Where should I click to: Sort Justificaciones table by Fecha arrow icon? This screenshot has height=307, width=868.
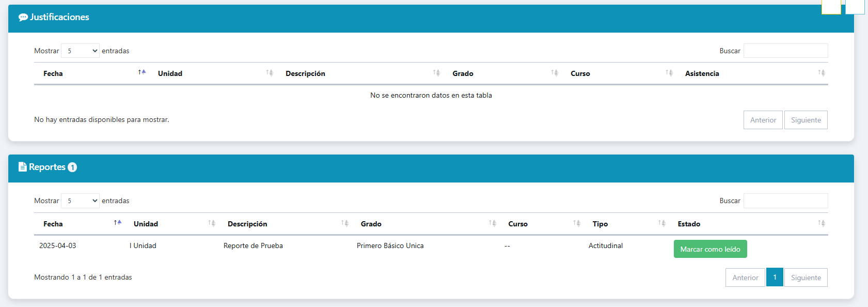coord(142,72)
